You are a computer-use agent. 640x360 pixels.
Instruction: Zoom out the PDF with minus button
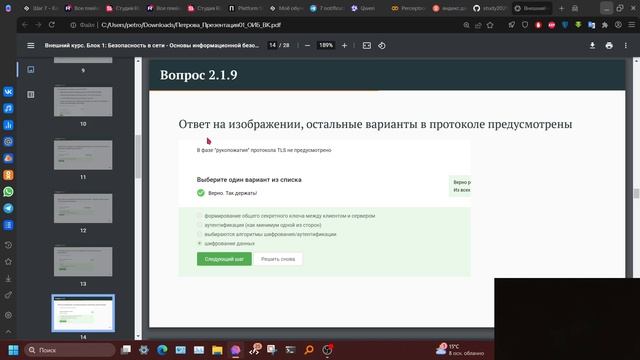coord(307,45)
